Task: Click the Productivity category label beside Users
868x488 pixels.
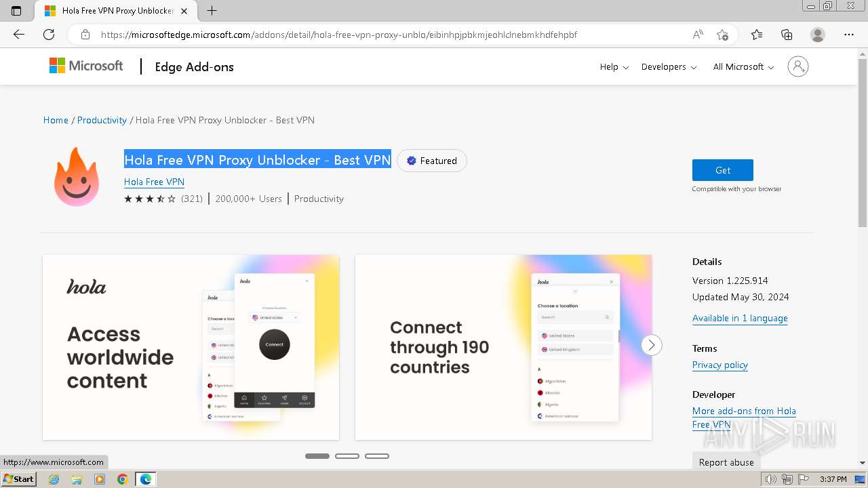Action: pyautogui.click(x=319, y=199)
